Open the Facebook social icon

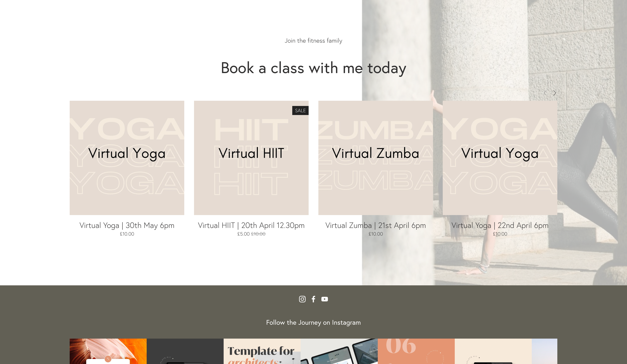click(x=313, y=299)
